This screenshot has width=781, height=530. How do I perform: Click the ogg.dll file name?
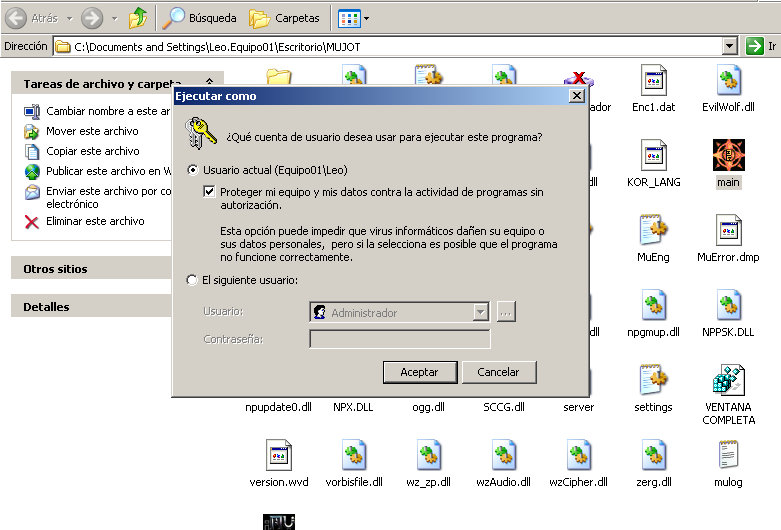pyautogui.click(x=428, y=407)
